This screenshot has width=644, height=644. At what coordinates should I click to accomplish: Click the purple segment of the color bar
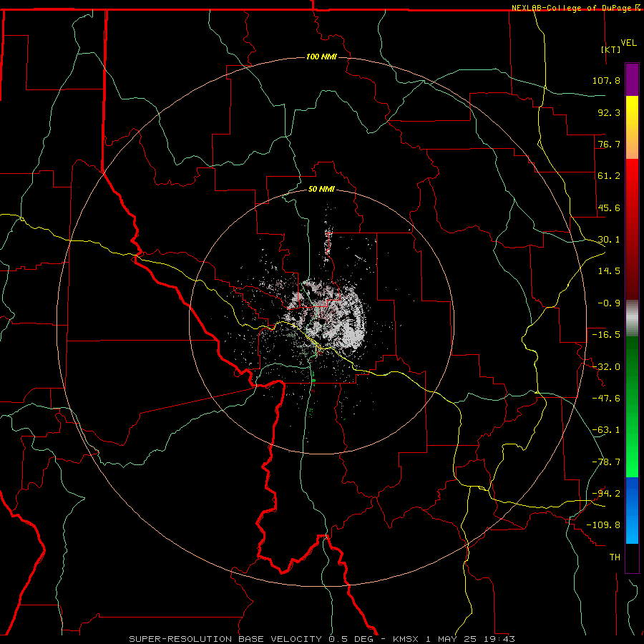(x=632, y=79)
